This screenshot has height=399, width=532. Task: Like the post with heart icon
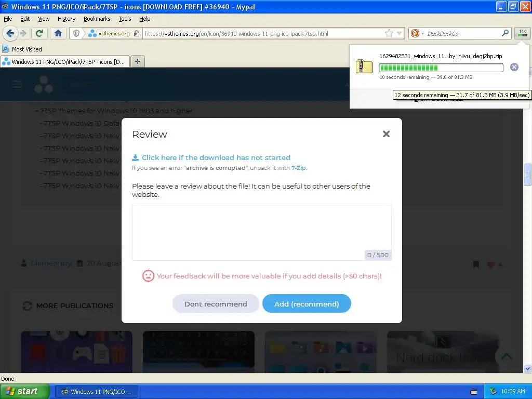pos(490,264)
